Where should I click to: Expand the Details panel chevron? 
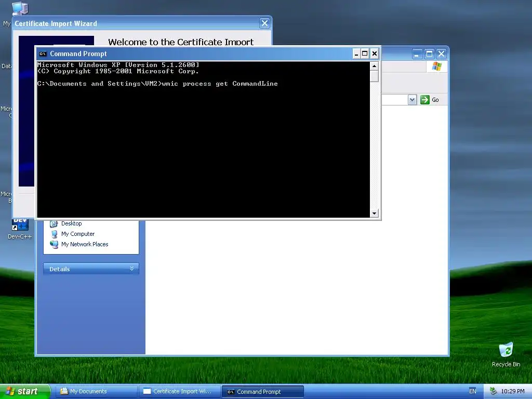131,269
